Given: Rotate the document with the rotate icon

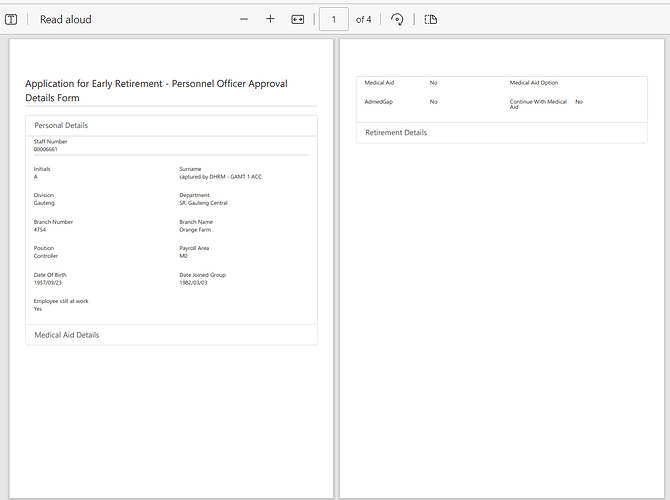Looking at the screenshot, I should tap(397, 19).
